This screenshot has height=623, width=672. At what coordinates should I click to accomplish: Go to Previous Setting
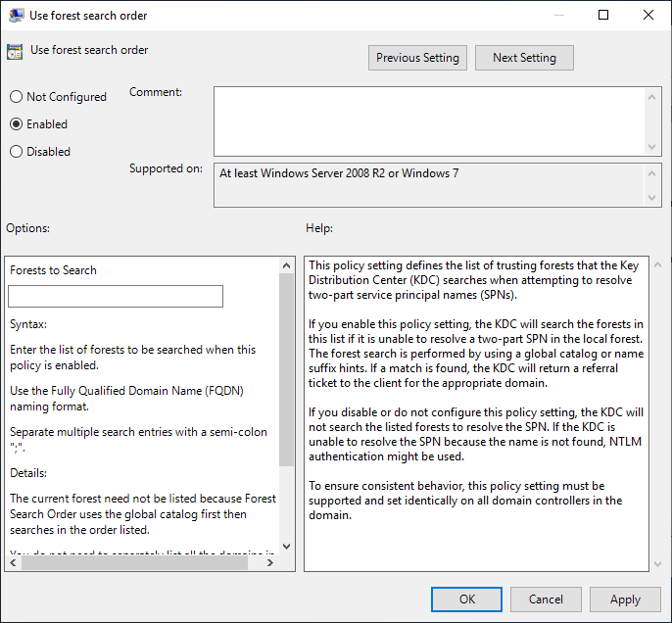tap(417, 58)
